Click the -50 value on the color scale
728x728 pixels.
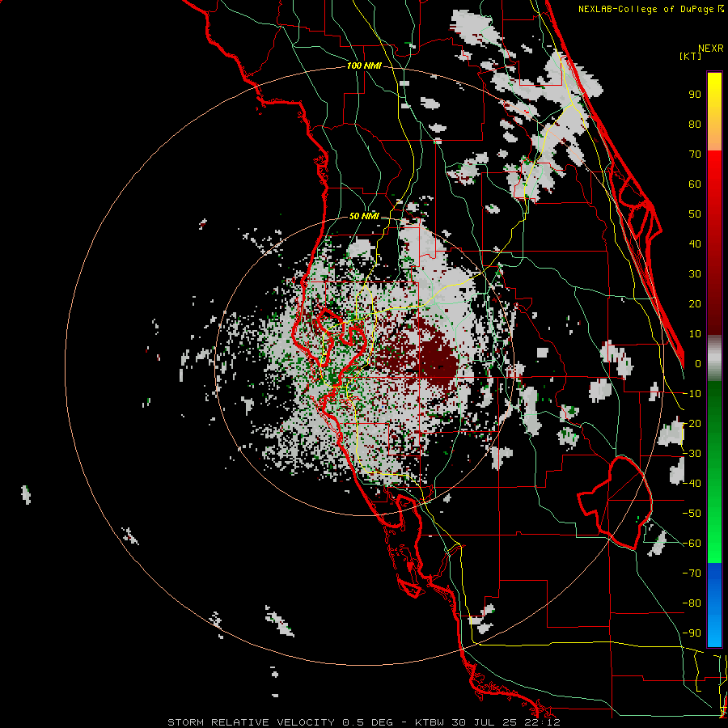point(692,514)
